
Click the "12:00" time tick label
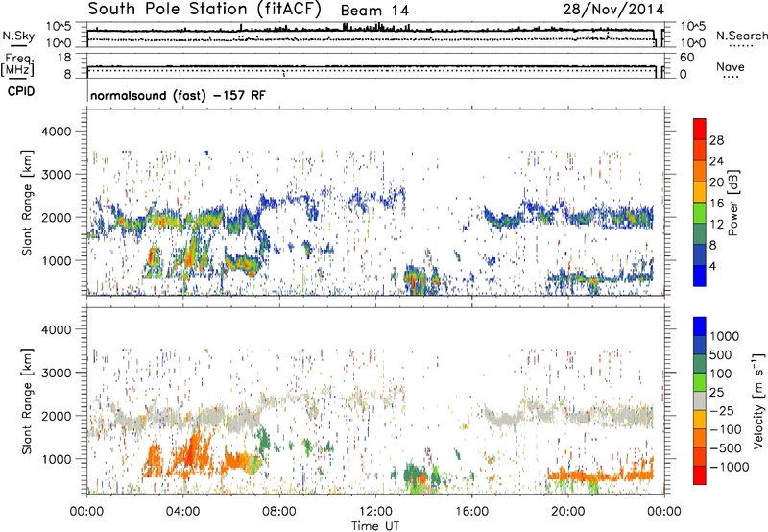(375, 512)
